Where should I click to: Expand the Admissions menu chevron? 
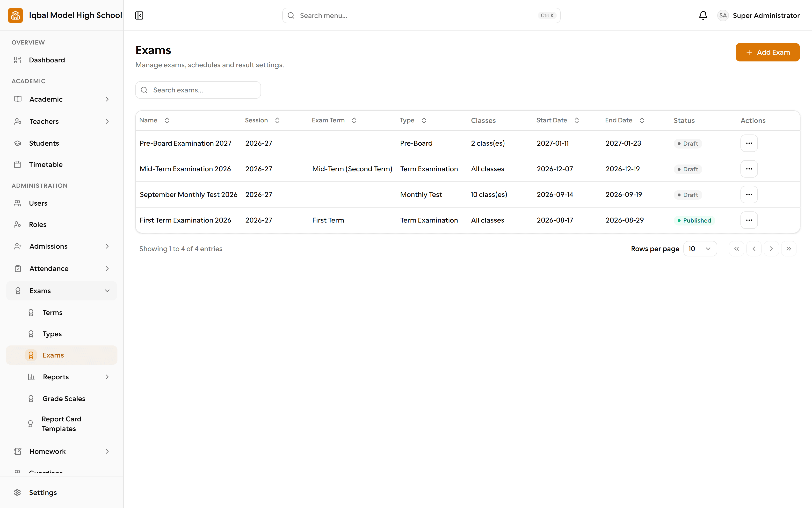coord(107,246)
